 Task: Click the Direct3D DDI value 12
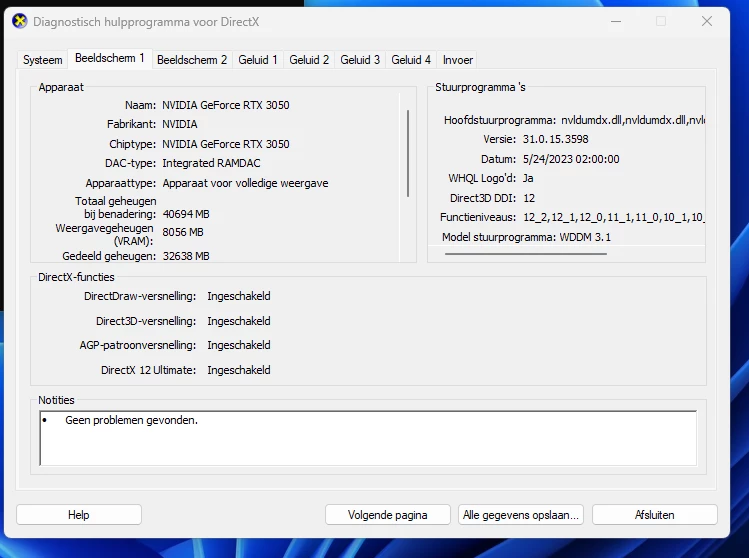529,198
